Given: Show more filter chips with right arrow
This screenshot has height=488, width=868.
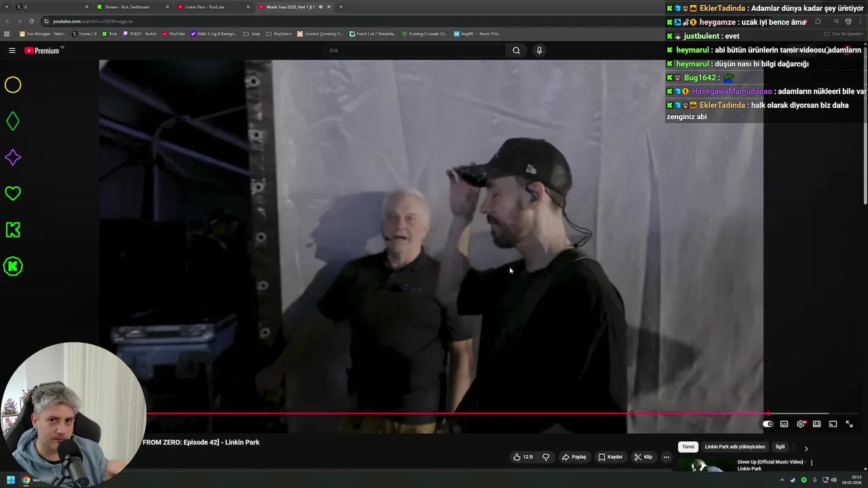Looking at the screenshot, I should [x=806, y=448].
